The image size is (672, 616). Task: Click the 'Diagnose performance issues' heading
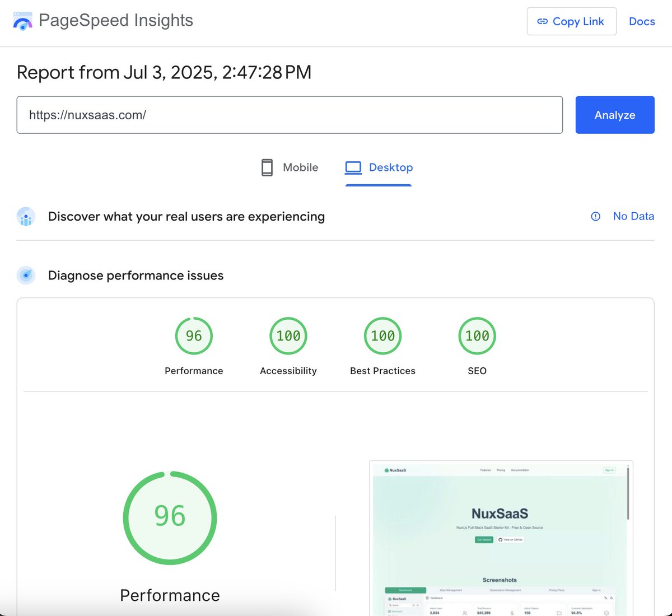click(136, 276)
